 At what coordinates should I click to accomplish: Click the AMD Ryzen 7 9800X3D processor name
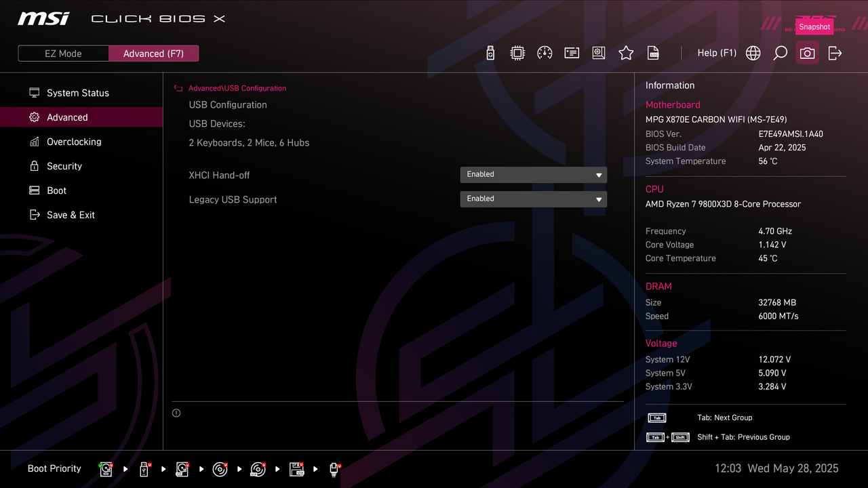(723, 204)
